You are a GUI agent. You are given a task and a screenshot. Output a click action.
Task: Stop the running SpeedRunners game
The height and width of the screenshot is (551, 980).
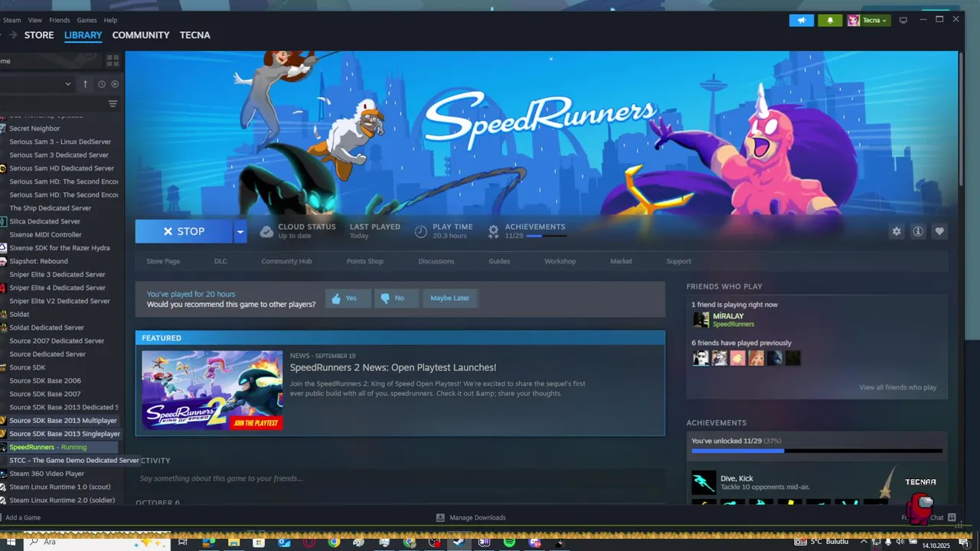[185, 231]
